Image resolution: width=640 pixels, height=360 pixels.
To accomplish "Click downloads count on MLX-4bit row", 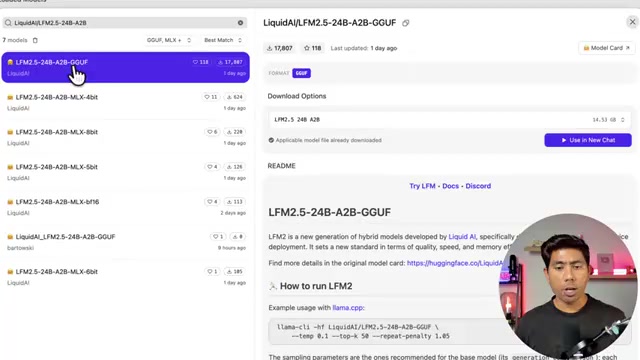I will point(235,97).
